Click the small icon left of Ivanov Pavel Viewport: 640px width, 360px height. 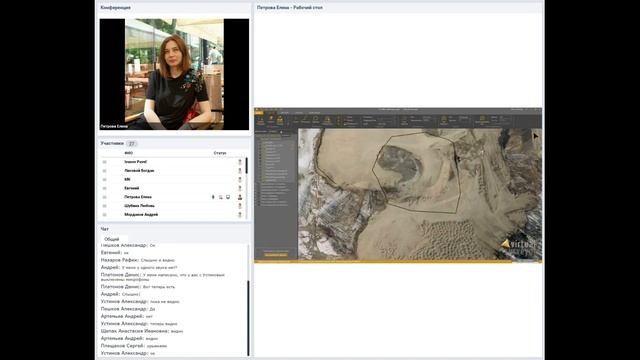point(104,162)
